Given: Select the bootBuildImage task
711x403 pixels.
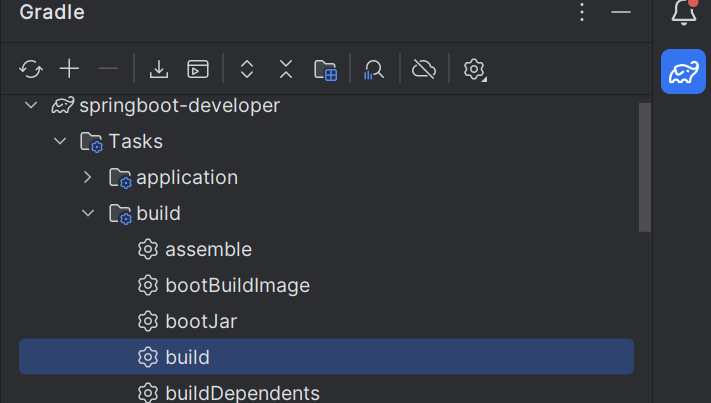Looking at the screenshot, I should 326,285.
